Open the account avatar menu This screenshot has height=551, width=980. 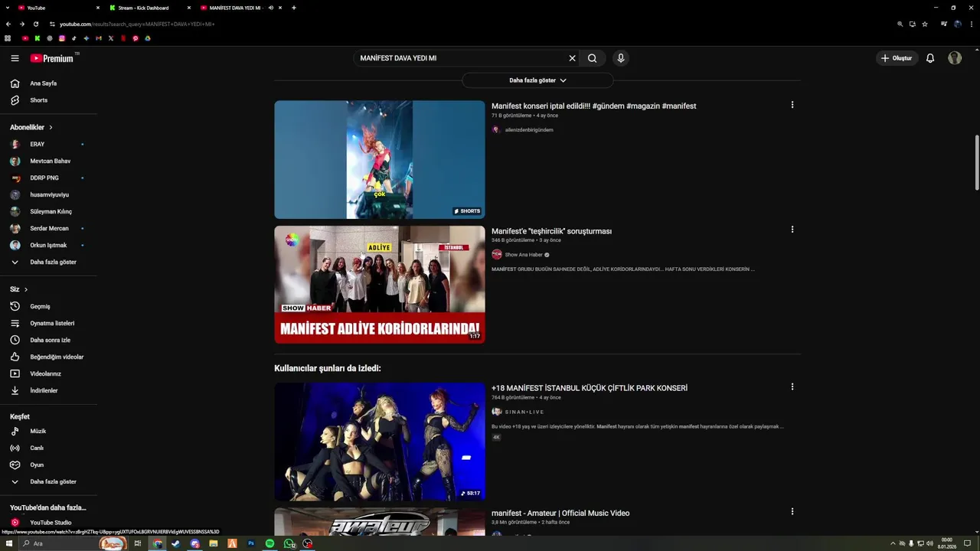[x=955, y=58]
